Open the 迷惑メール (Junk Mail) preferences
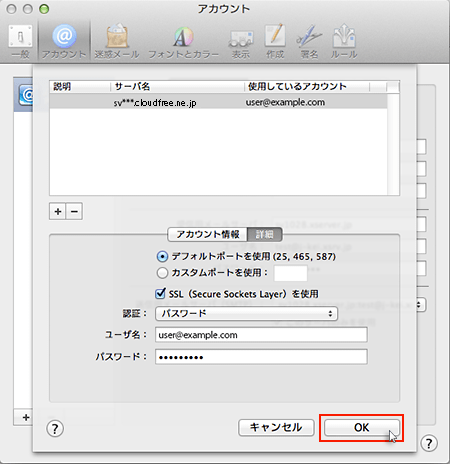The width and height of the screenshot is (450, 464). pyautogui.click(x=117, y=41)
